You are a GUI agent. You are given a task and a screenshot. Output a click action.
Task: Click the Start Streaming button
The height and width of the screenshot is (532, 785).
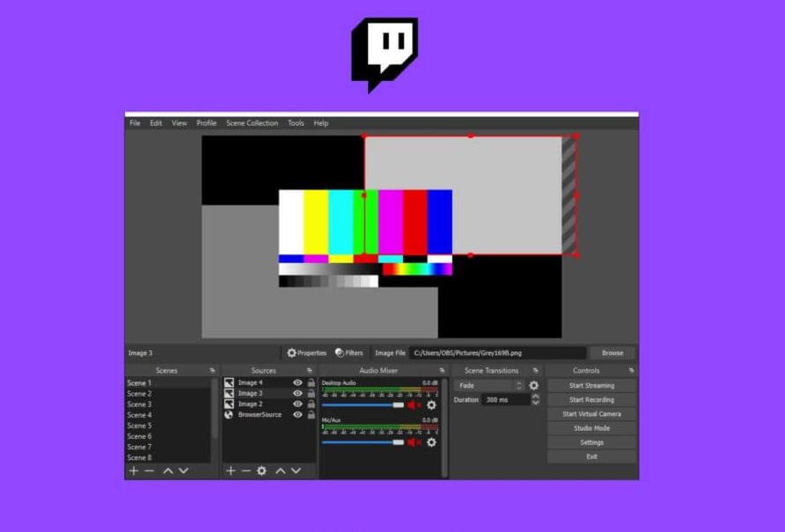pyautogui.click(x=591, y=385)
